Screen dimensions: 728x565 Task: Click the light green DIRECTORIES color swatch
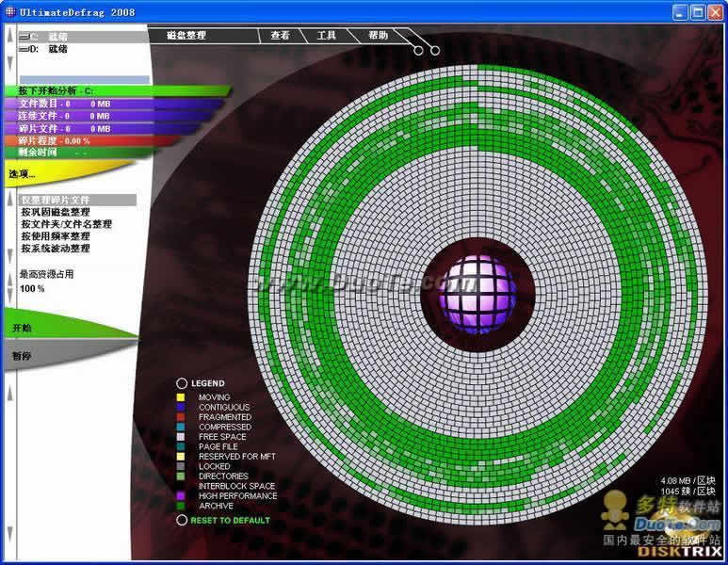pyautogui.click(x=181, y=476)
